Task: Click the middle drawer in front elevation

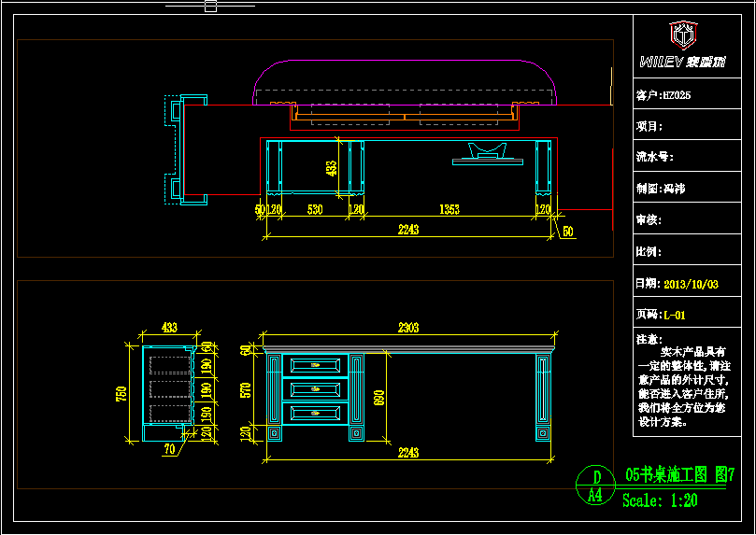Action: coord(316,389)
